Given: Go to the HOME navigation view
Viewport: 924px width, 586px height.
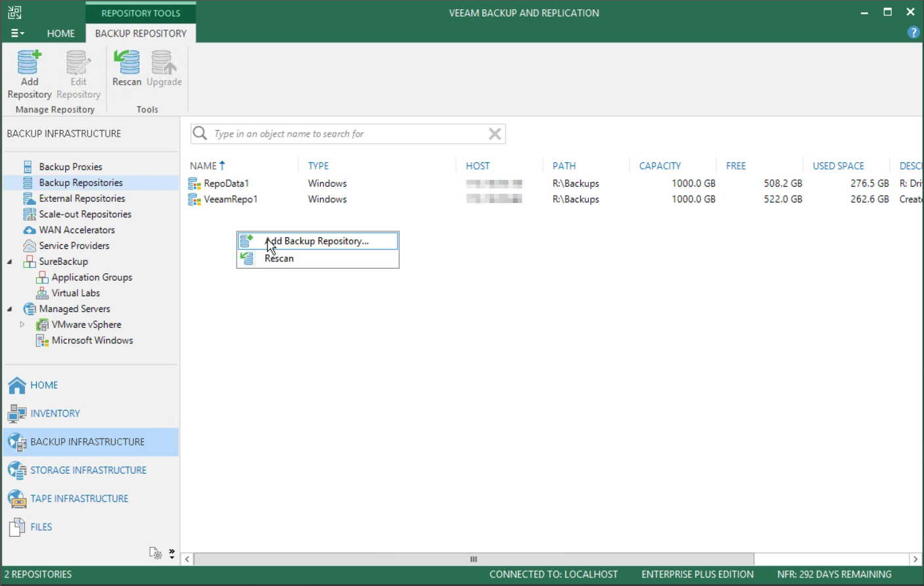Looking at the screenshot, I should point(91,385).
